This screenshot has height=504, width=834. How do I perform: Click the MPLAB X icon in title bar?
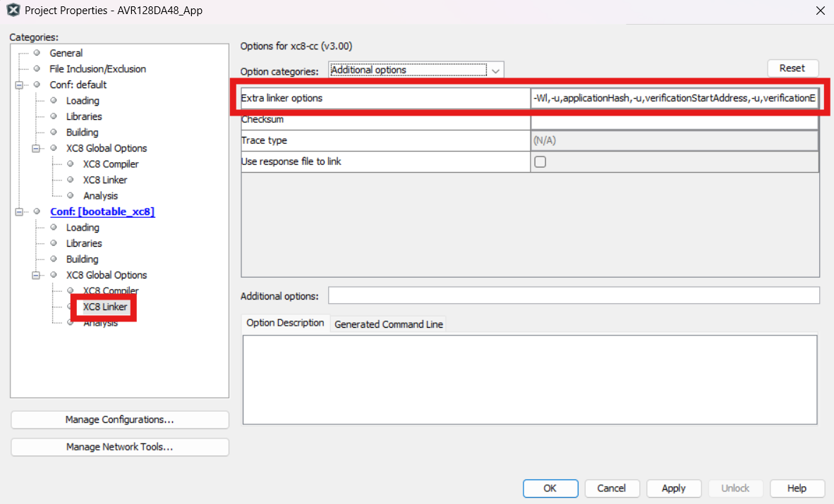pyautogui.click(x=12, y=11)
